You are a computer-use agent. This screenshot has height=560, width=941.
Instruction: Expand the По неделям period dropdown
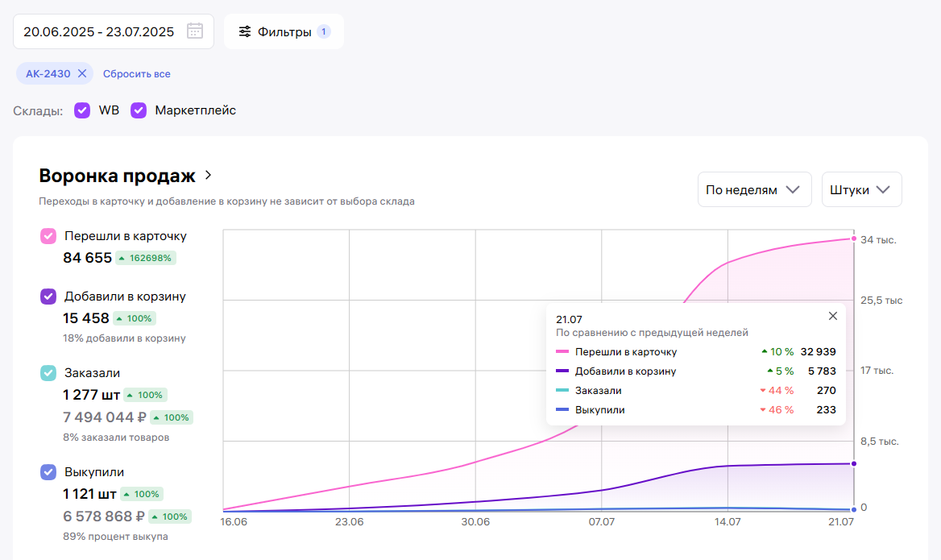tap(753, 190)
